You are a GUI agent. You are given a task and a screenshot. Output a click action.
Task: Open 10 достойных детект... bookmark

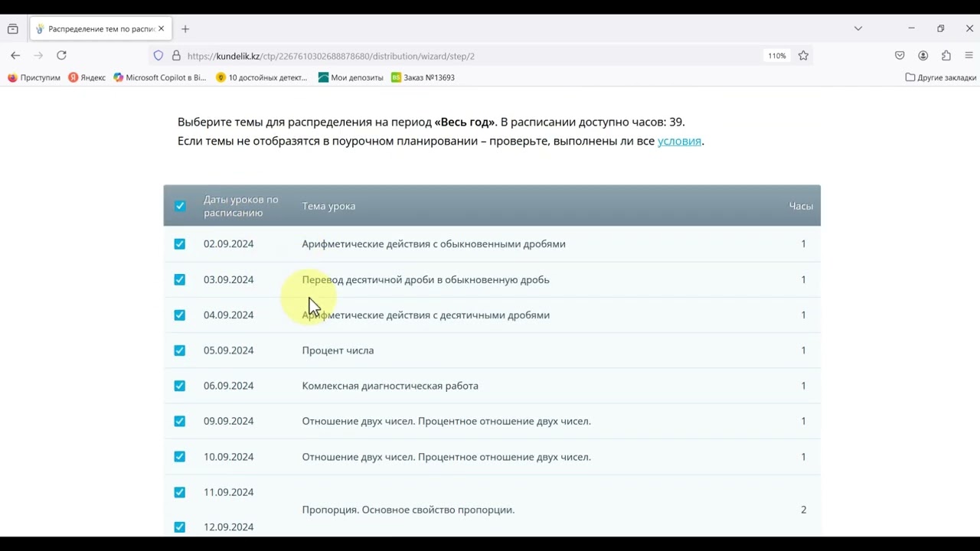(262, 77)
